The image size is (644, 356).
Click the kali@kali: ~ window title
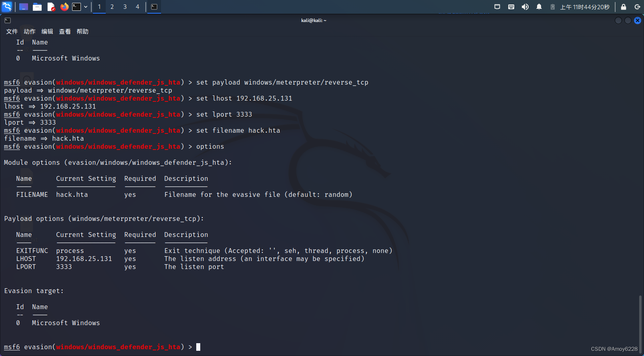pyautogui.click(x=314, y=20)
